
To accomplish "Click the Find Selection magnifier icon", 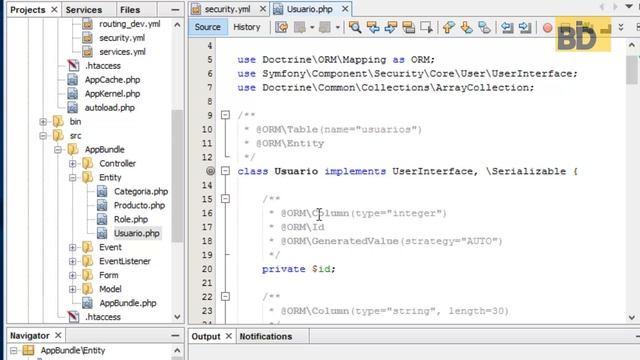I will tap(355, 27).
